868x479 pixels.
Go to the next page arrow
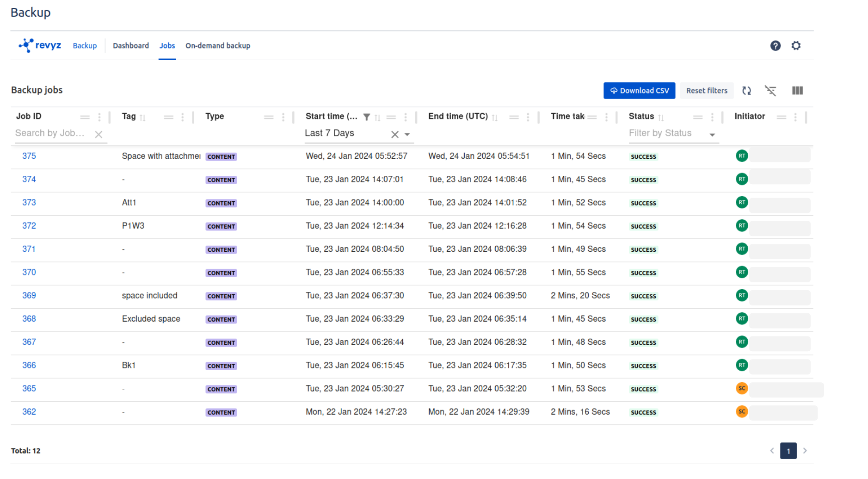[x=805, y=450]
